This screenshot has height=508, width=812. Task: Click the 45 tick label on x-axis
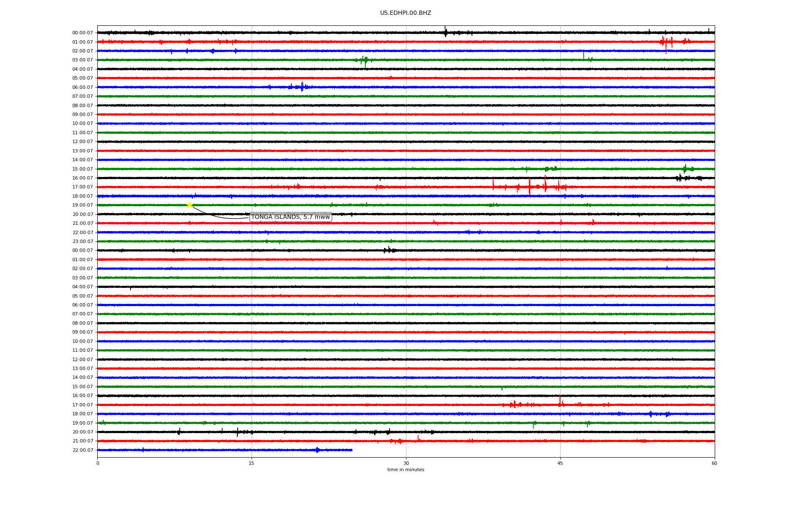coord(560,463)
